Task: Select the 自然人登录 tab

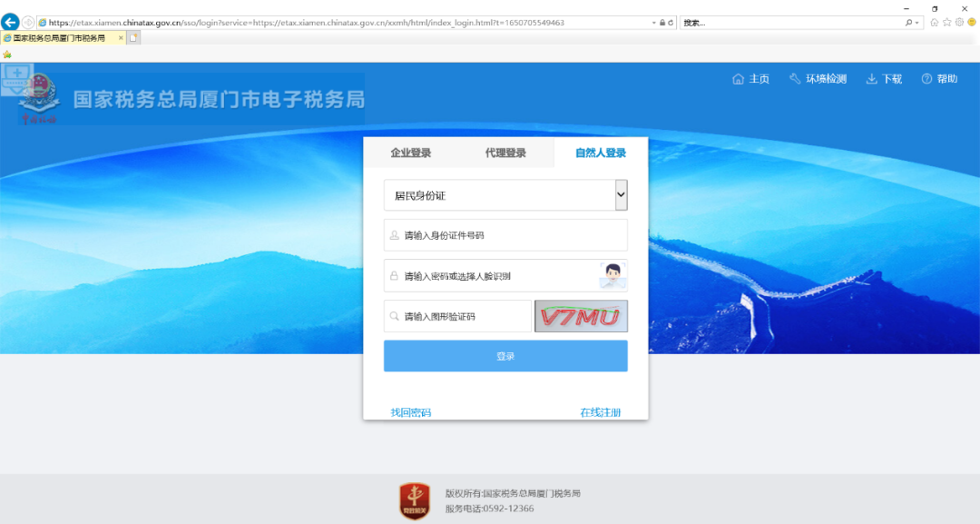Action: coord(601,153)
